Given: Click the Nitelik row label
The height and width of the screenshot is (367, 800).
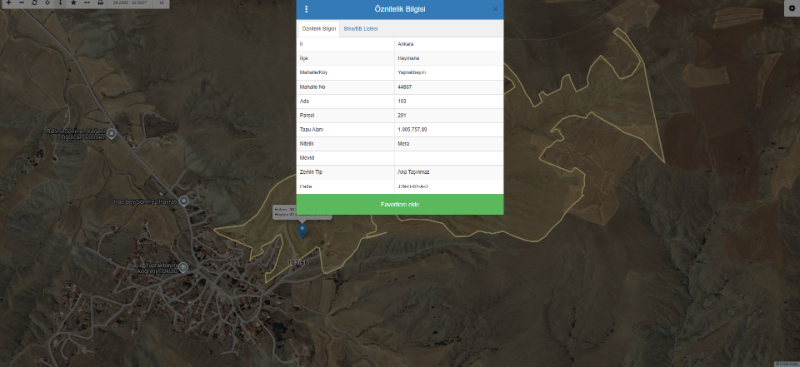Looking at the screenshot, I should [307, 144].
